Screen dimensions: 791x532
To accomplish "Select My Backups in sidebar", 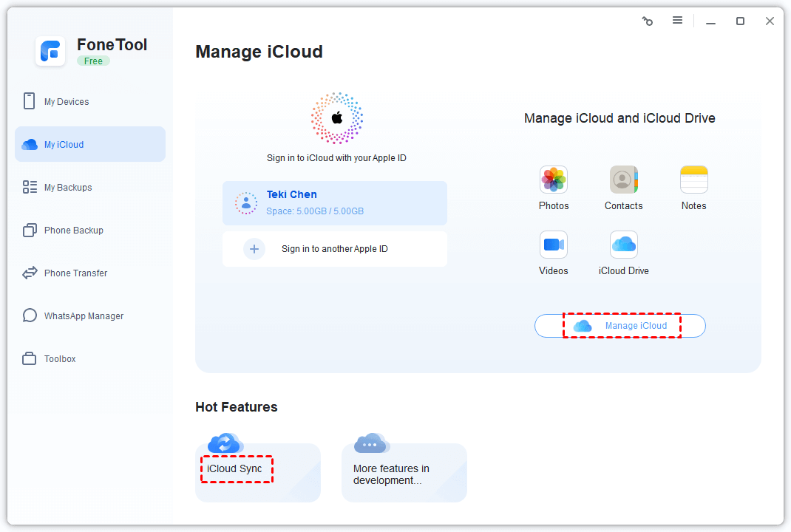I will pos(68,188).
